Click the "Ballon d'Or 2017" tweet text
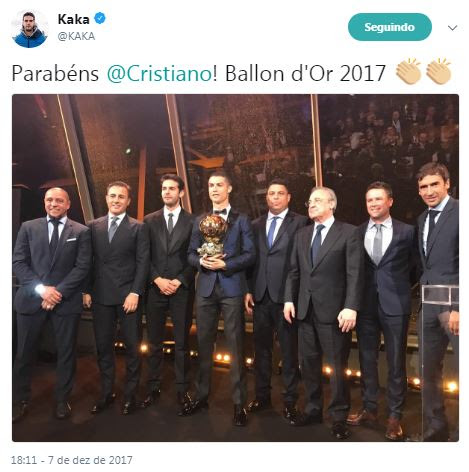Screen dimensions: 469x472 [x=305, y=73]
